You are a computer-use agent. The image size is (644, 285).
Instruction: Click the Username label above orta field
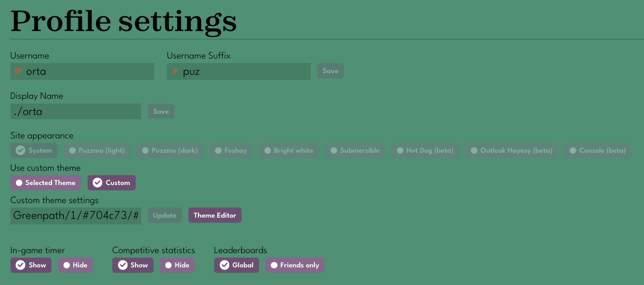click(30, 56)
